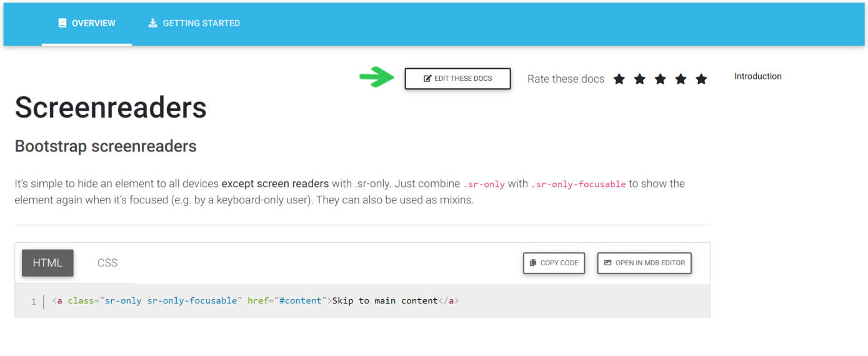The height and width of the screenshot is (356, 868).
Task: Rate docs with the third star
Action: coord(661,79)
